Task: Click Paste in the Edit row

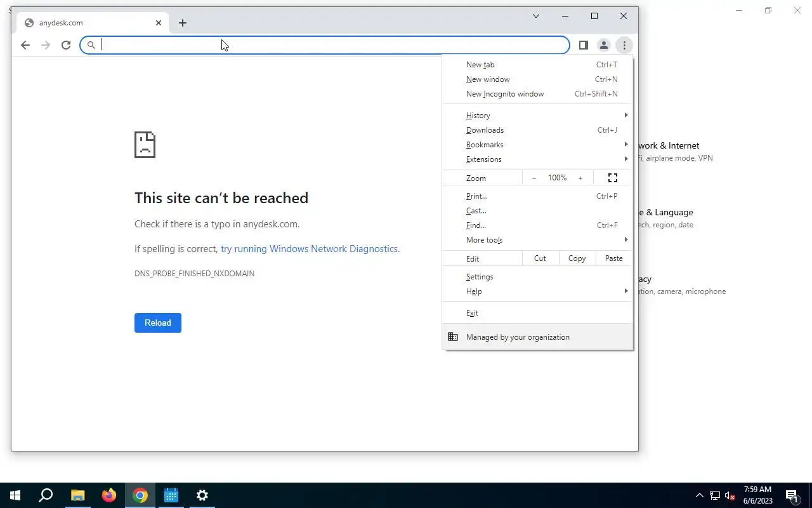Action: point(613,258)
